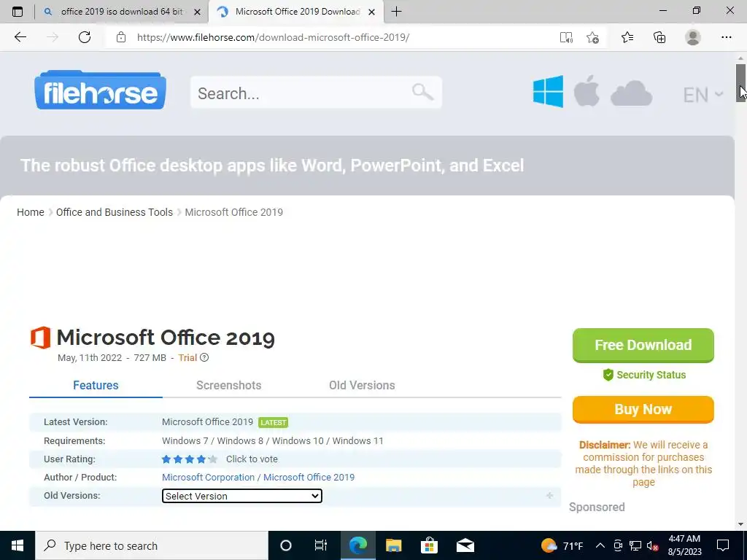747x560 pixels.
Task: Click the search magnifier icon in FileHorse
Action: click(x=422, y=91)
